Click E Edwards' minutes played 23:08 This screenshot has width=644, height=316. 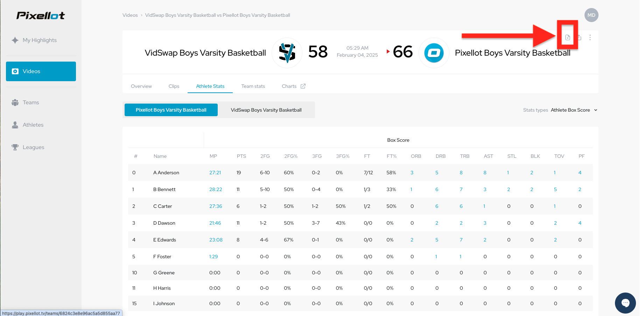pyautogui.click(x=216, y=240)
